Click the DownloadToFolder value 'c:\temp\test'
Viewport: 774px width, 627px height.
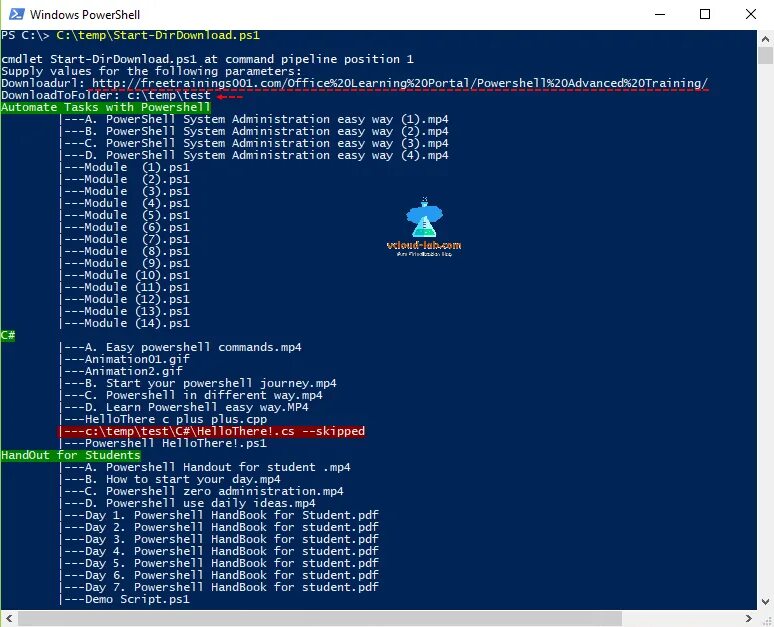tap(169, 95)
